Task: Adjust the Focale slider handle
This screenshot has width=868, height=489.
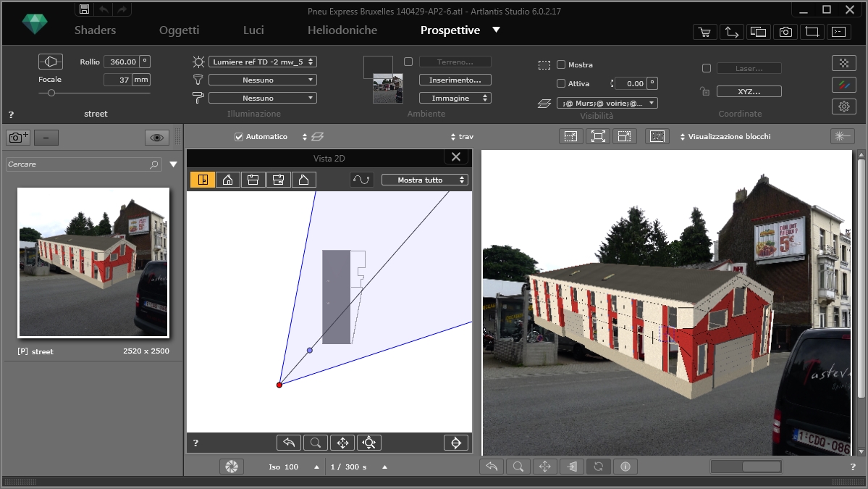Action: (51, 93)
